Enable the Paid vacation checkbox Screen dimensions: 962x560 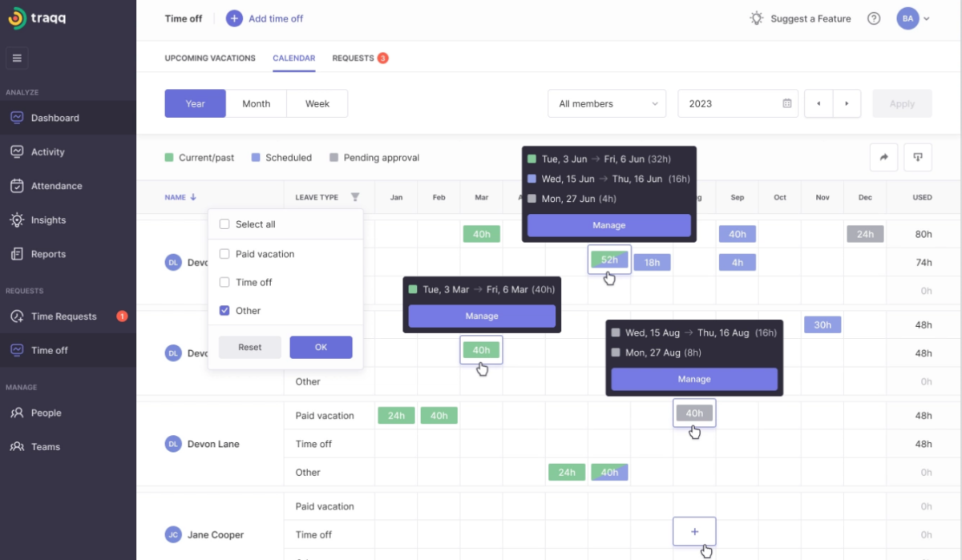(224, 254)
